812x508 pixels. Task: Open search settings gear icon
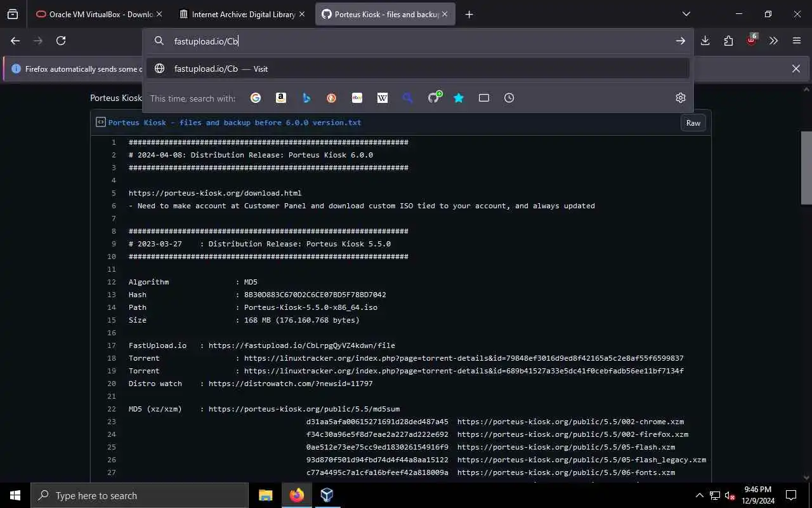[x=681, y=98]
